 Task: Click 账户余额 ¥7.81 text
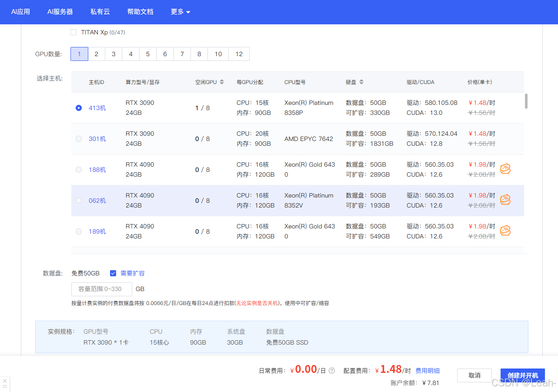(x=415, y=383)
